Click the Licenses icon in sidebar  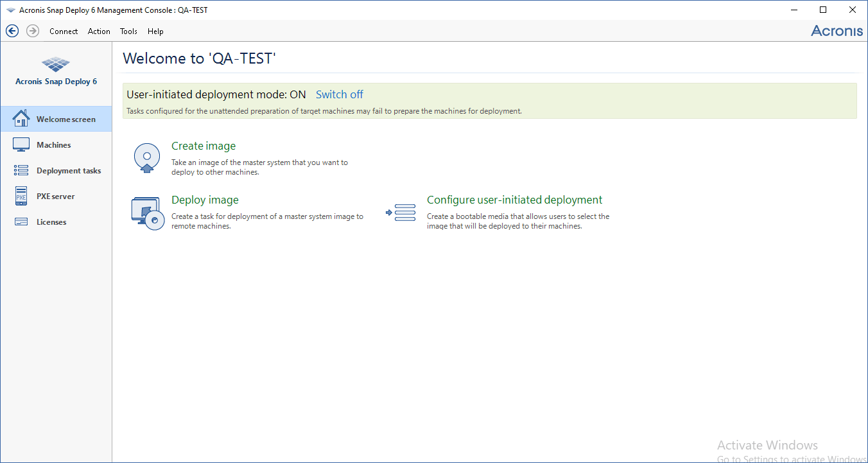point(21,222)
